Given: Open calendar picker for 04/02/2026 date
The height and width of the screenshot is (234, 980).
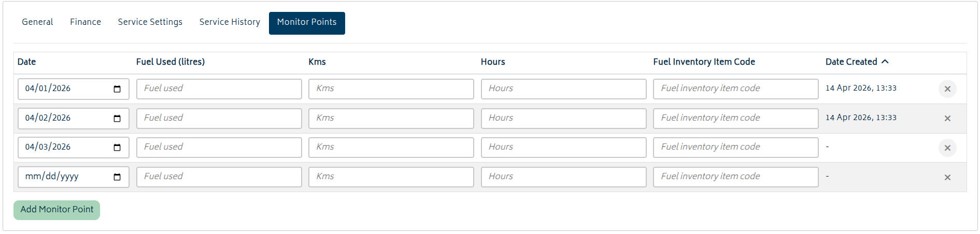Looking at the screenshot, I should [117, 119].
